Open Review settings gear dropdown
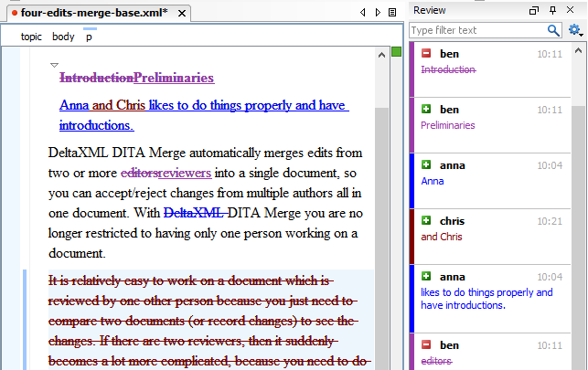588x370 pixels. pos(575,30)
